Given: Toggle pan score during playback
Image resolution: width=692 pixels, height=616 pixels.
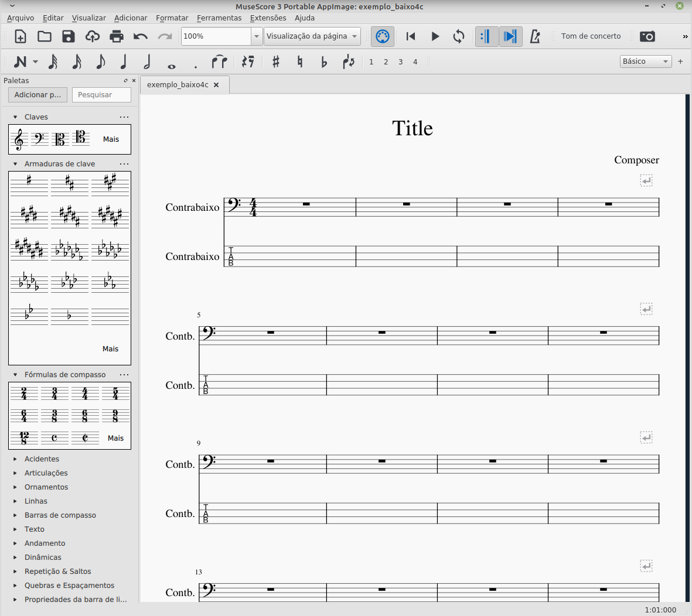Looking at the screenshot, I should pos(510,36).
